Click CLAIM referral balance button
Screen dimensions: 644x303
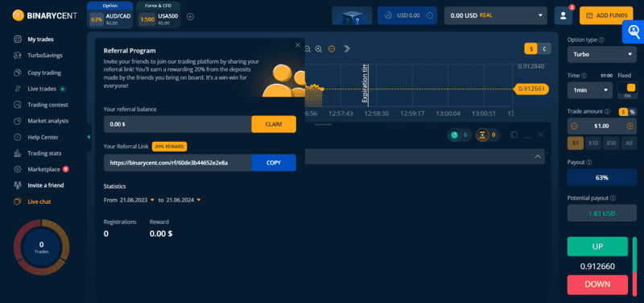point(274,124)
